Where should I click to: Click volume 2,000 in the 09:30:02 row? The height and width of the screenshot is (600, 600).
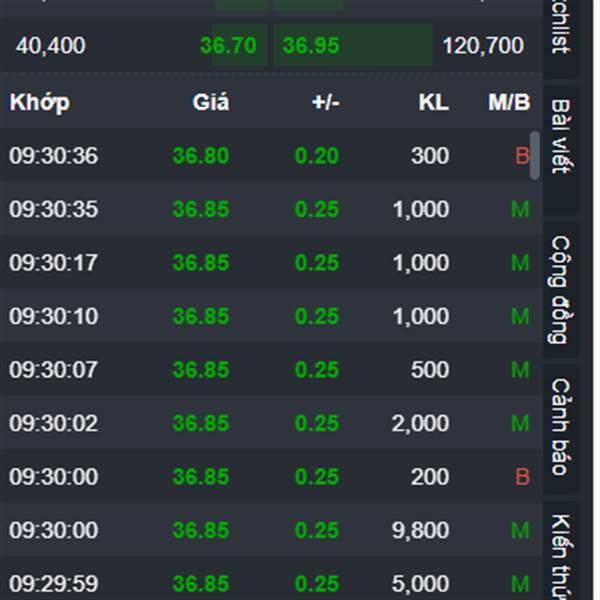click(x=421, y=424)
